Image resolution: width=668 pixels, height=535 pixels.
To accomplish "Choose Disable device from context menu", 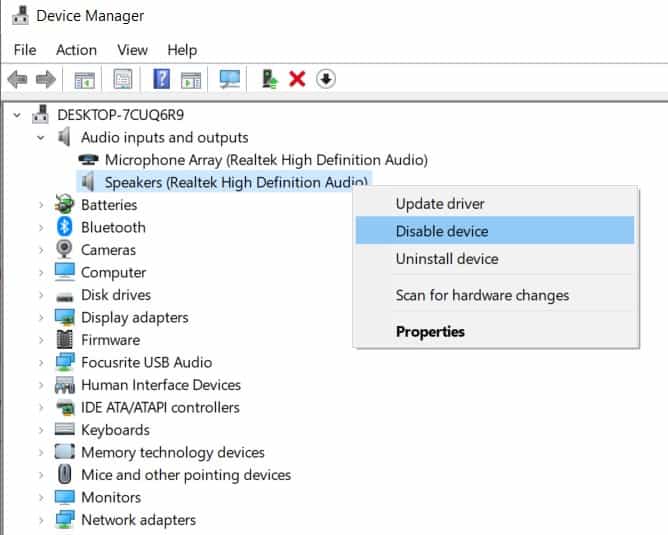I will point(495,230).
